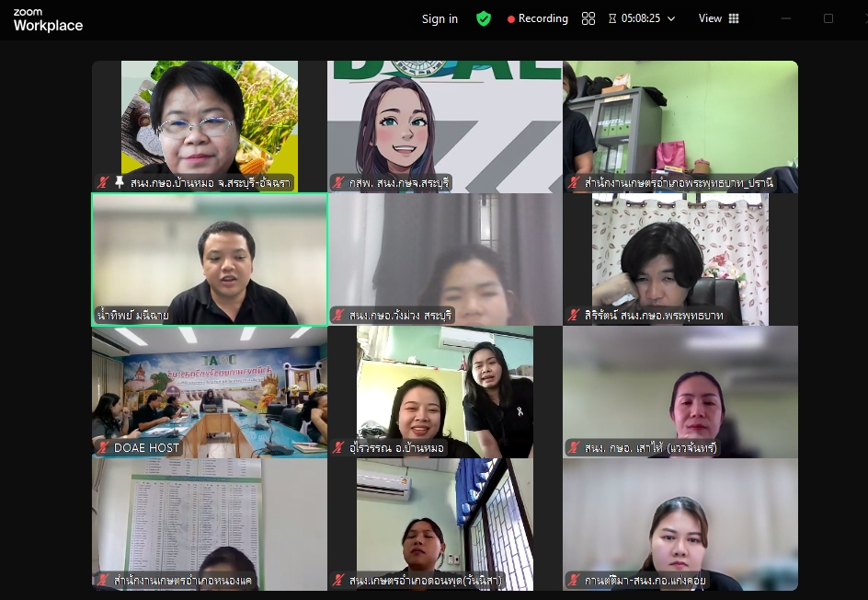Screen dimensions: 868x600
Task: Click the pin icon on top-left video tile
Action: [x=120, y=183]
